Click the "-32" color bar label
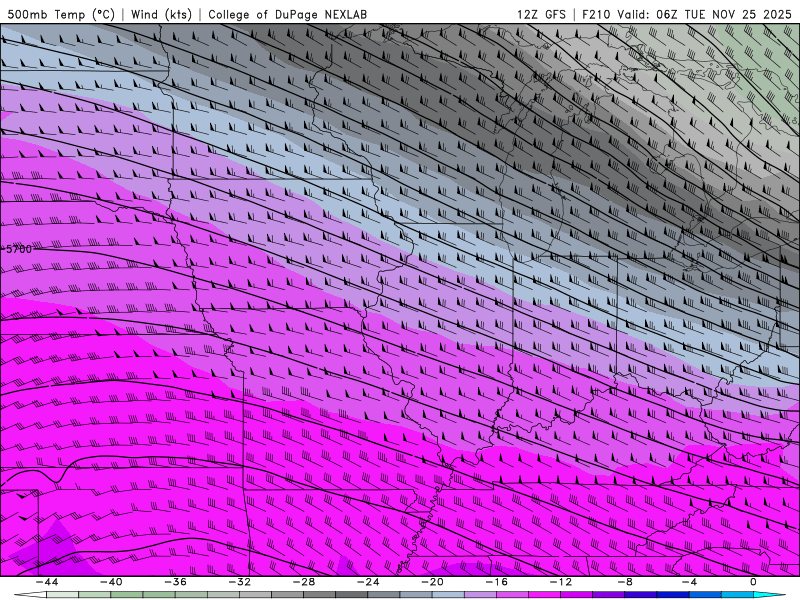The width and height of the screenshot is (800, 600). tap(240, 582)
